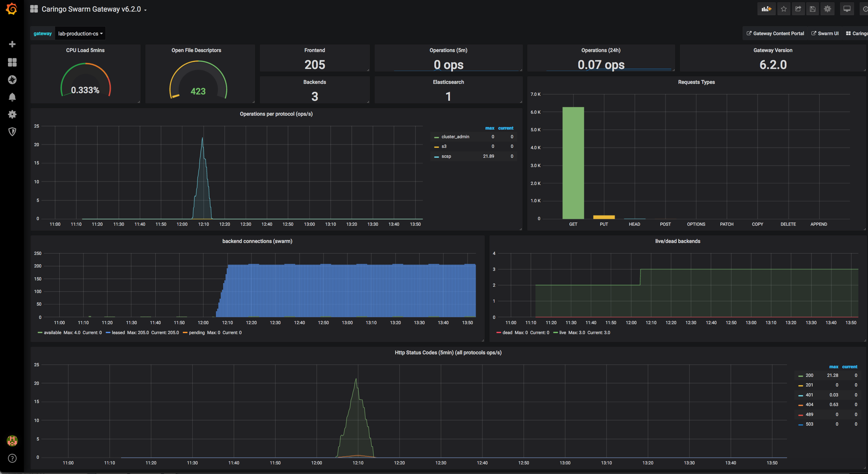This screenshot has height=474, width=868.
Task: Open the Create plus menu icon
Action: pyautogui.click(x=12, y=44)
